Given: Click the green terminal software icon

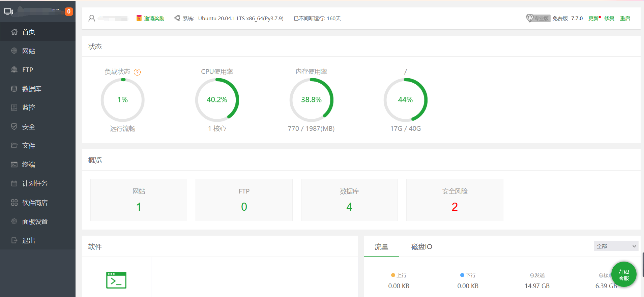Looking at the screenshot, I should click(x=116, y=280).
